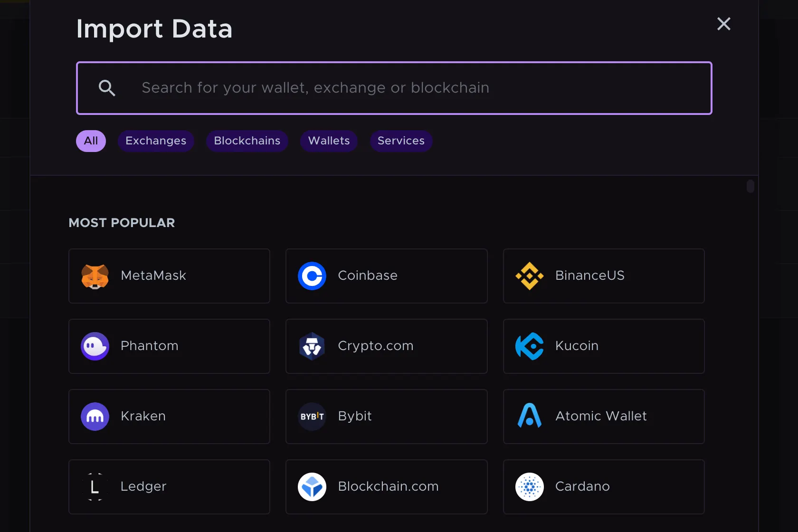Click the Cardano logo icon

(529, 487)
